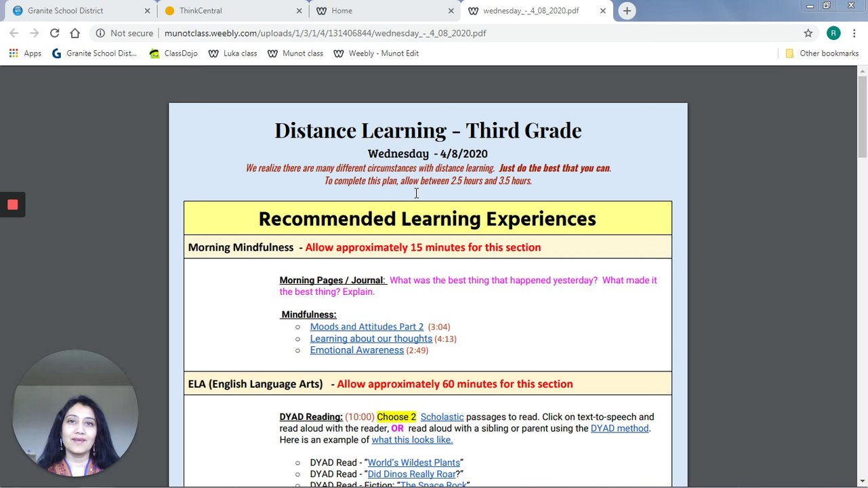Click the 'Morning Pages / Journal' label

click(331, 280)
